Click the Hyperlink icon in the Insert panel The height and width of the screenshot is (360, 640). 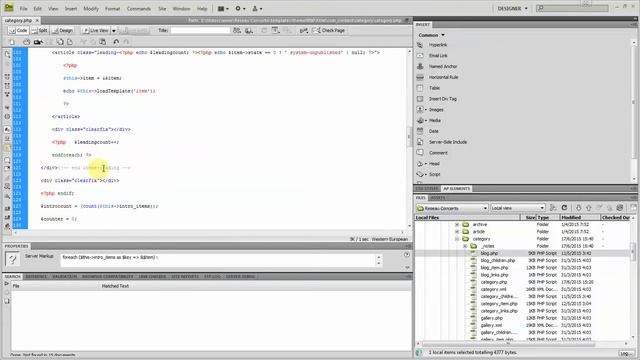click(420, 45)
